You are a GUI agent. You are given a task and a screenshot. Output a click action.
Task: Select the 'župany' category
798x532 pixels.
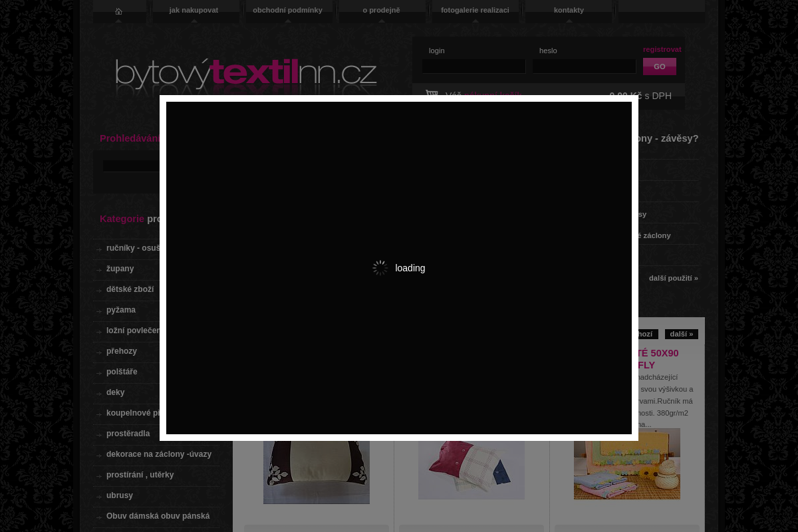120,269
